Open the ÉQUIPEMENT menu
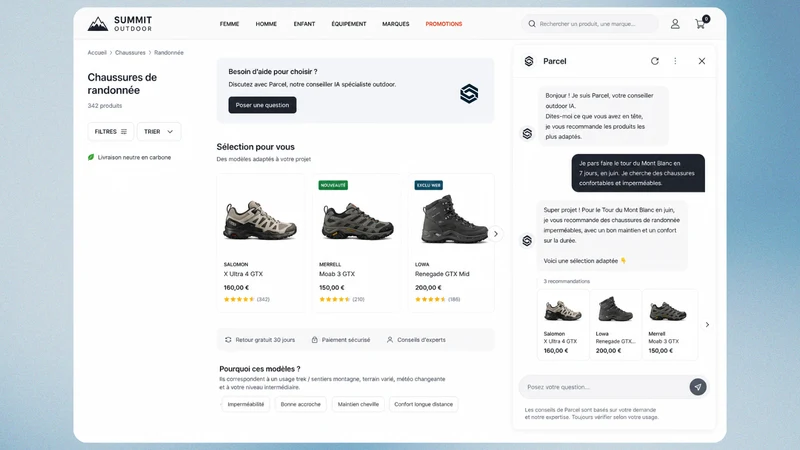 (x=349, y=24)
